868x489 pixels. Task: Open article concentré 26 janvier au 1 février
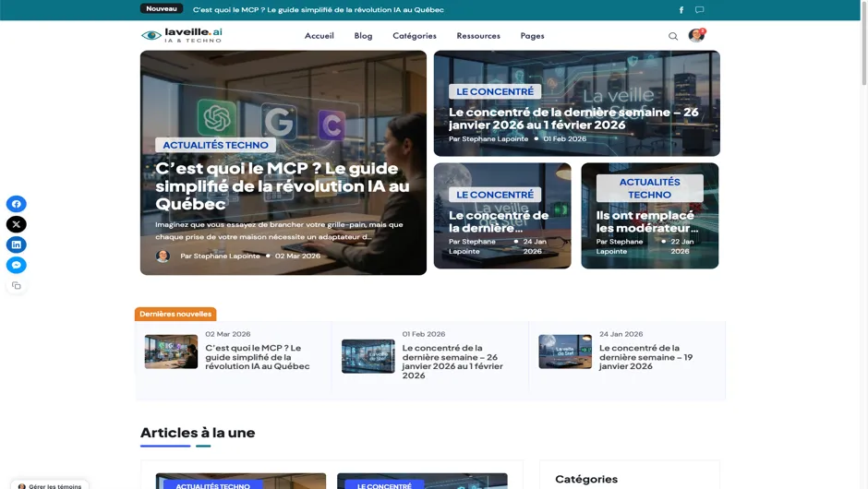click(573, 118)
